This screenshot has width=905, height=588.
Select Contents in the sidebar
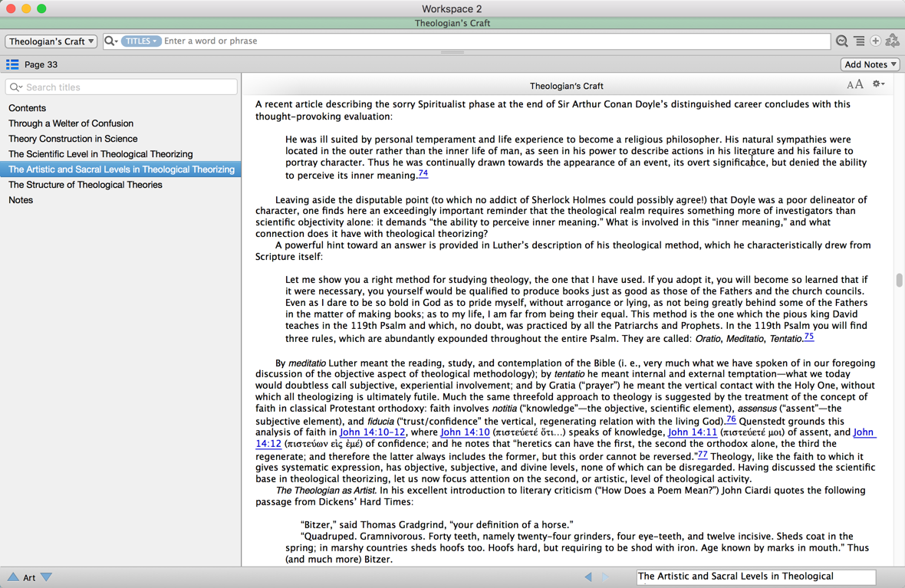(x=27, y=108)
